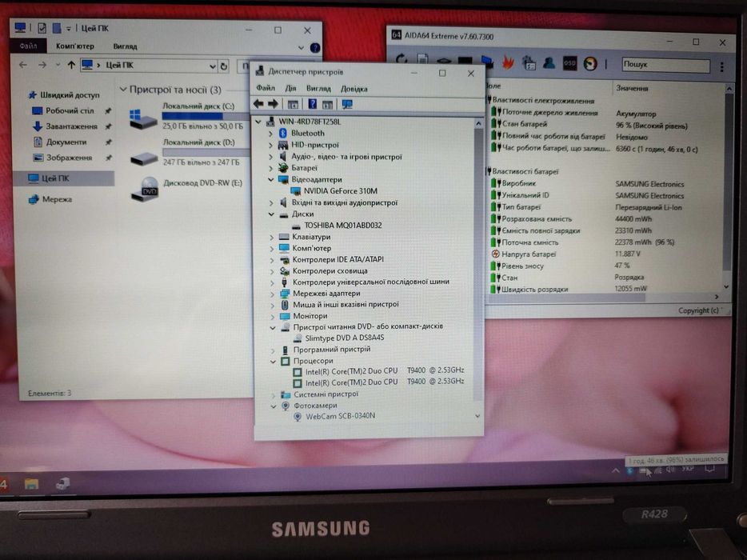The image size is (747, 560).
Task: Open the address bar dropdown in Цей ПК
Action: point(213,66)
